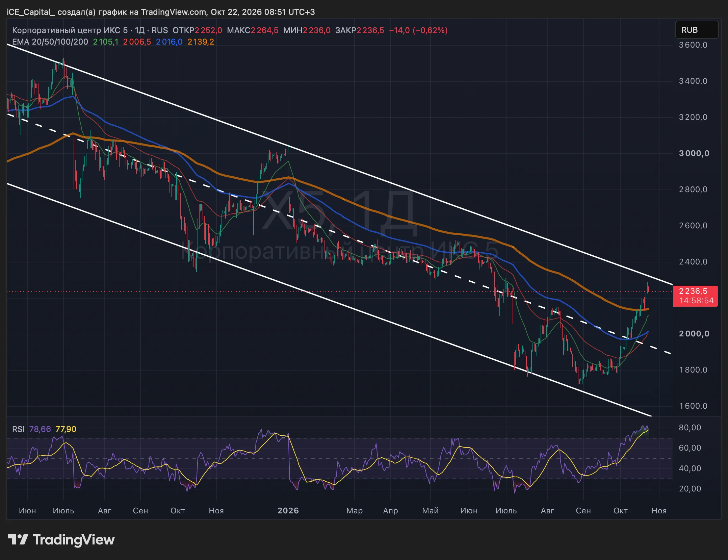Screen dimensions: 728x560
Task: Click the TradingView logo at bottom
Action: point(61,540)
